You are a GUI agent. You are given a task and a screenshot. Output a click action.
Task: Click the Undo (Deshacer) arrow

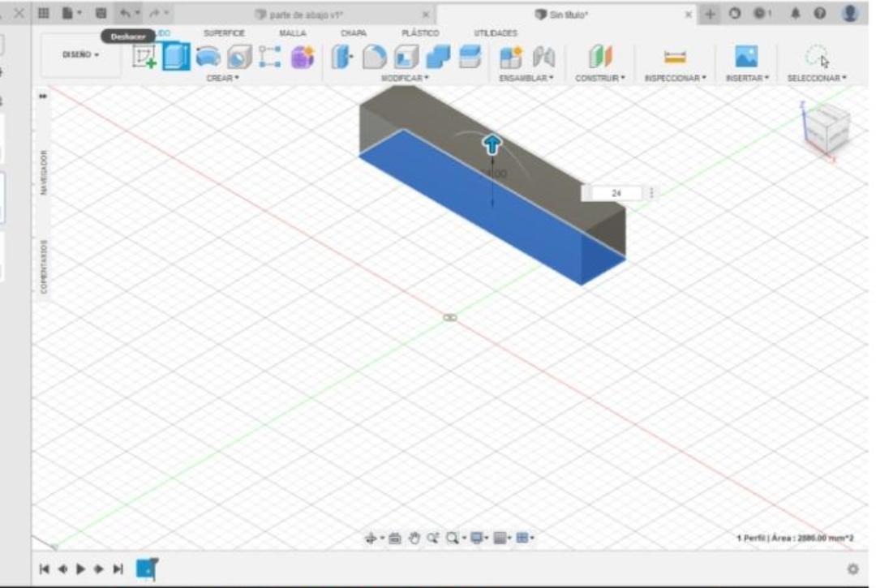[x=125, y=14]
